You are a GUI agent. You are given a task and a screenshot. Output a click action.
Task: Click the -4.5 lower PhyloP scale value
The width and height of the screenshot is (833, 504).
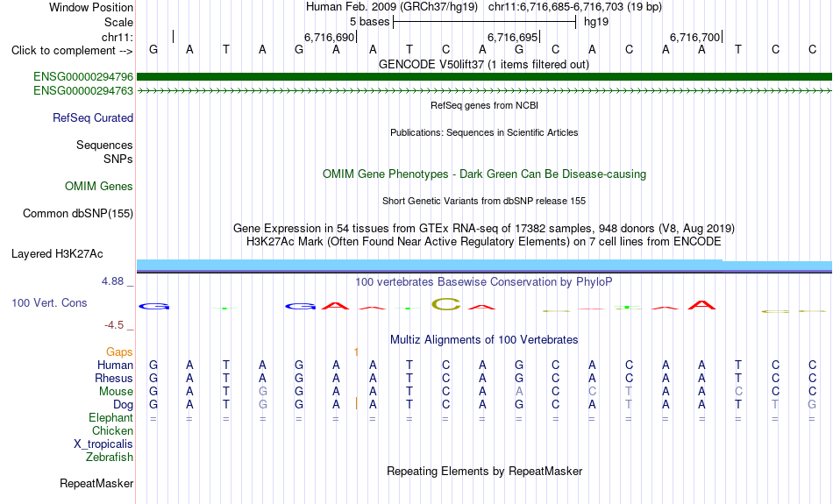click(114, 325)
